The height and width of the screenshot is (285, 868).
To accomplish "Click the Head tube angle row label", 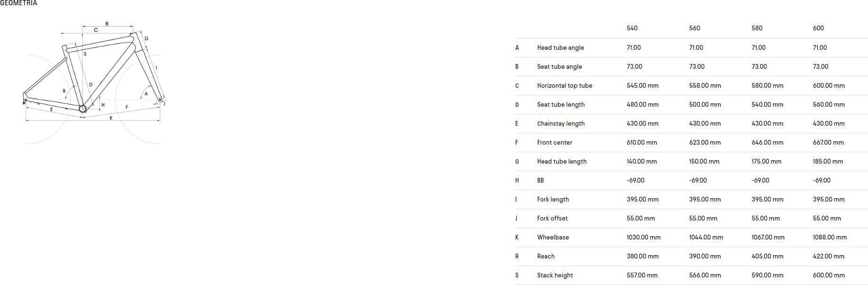I will (x=560, y=48).
